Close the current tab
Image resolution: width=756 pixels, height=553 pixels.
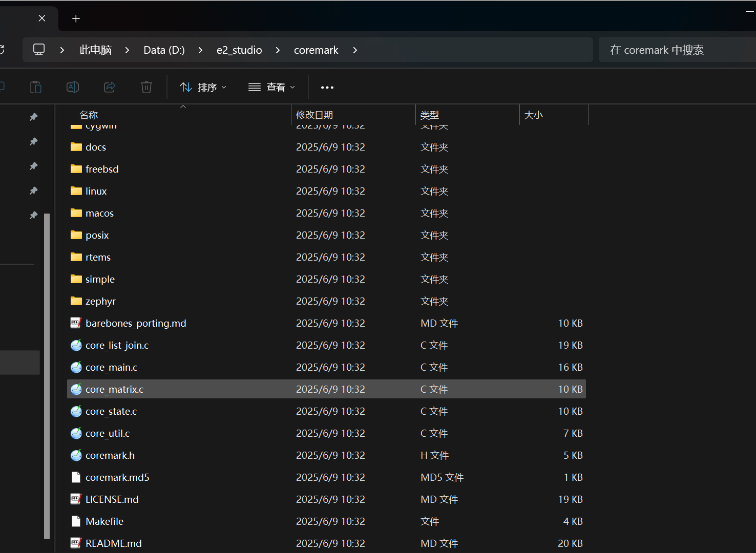click(42, 18)
